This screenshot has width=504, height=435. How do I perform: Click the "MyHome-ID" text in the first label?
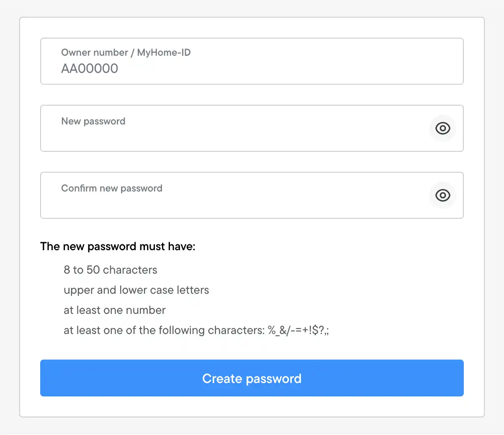[x=164, y=52]
